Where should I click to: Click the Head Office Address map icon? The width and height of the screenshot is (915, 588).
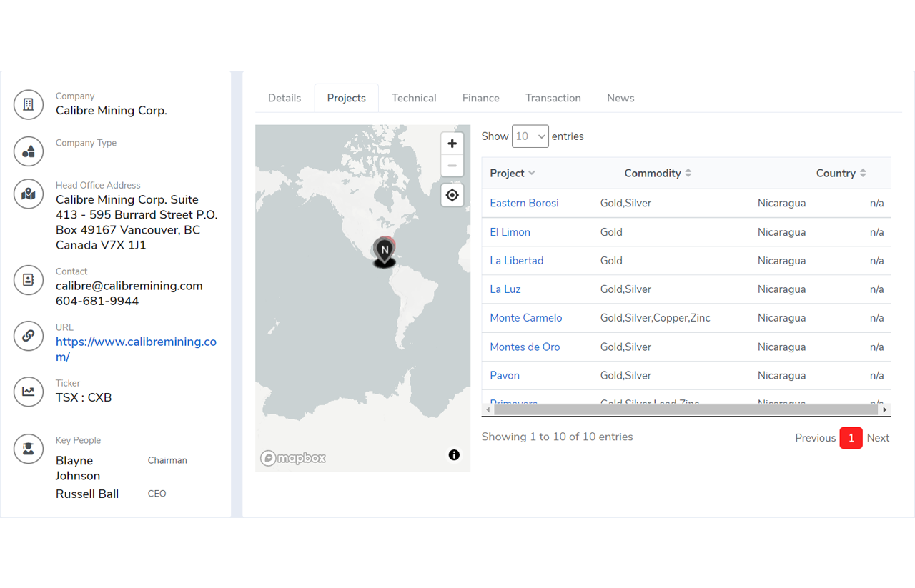(29, 194)
